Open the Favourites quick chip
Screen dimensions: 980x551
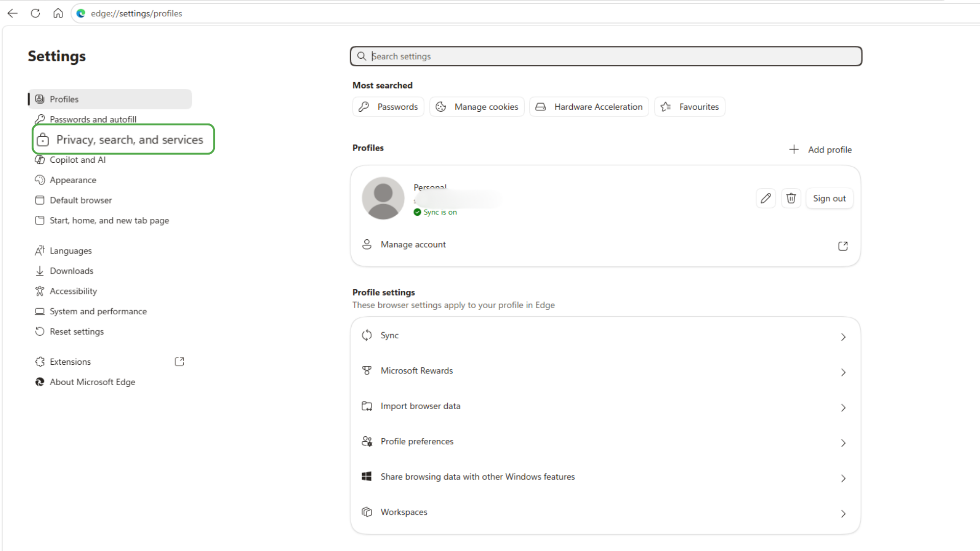click(690, 107)
